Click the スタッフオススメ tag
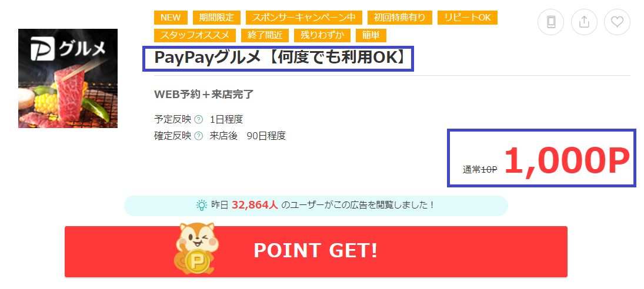Screen dimensions: 644x289 [x=195, y=35]
